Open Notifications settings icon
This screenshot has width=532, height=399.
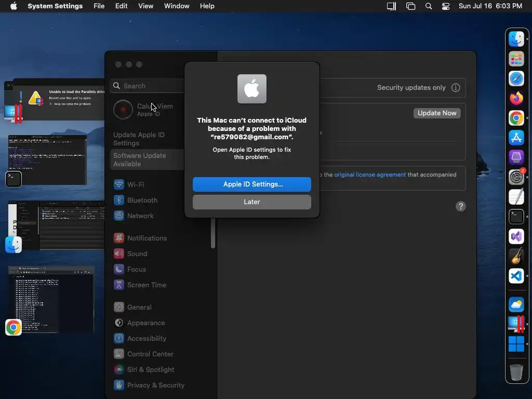(x=119, y=238)
